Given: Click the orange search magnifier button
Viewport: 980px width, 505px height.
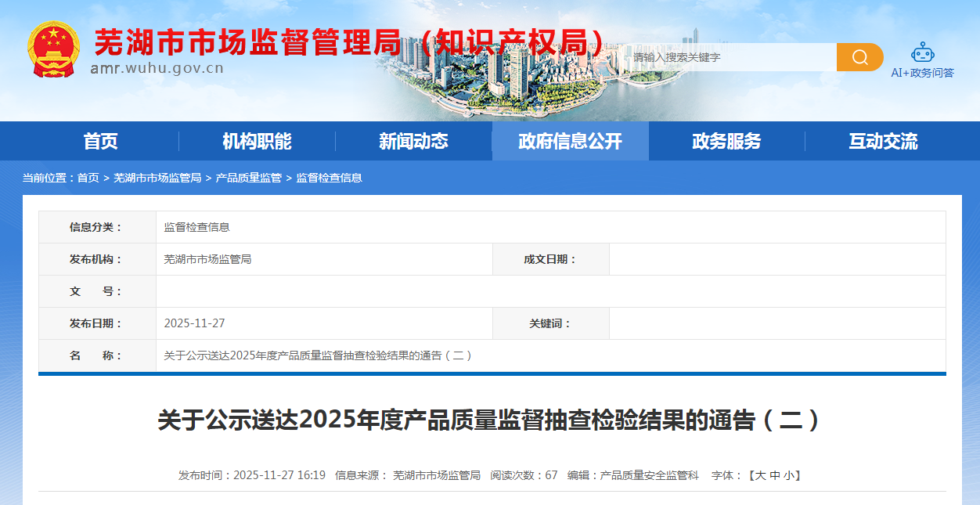Looking at the screenshot, I should pos(859,57).
